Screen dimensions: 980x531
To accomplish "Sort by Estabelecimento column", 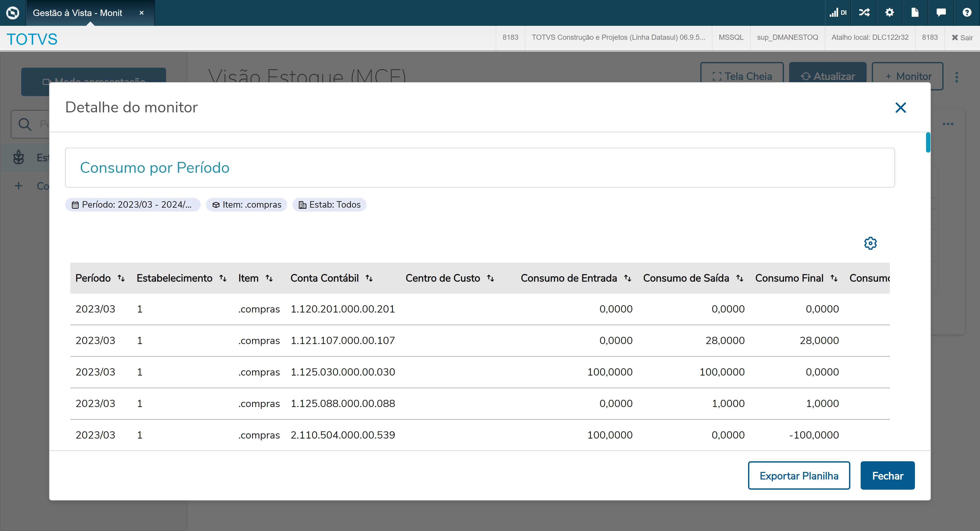I will [223, 278].
